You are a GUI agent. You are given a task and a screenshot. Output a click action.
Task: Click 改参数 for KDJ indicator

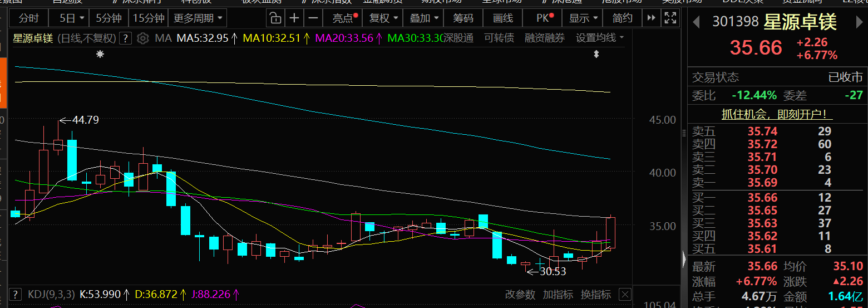click(x=520, y=294)
